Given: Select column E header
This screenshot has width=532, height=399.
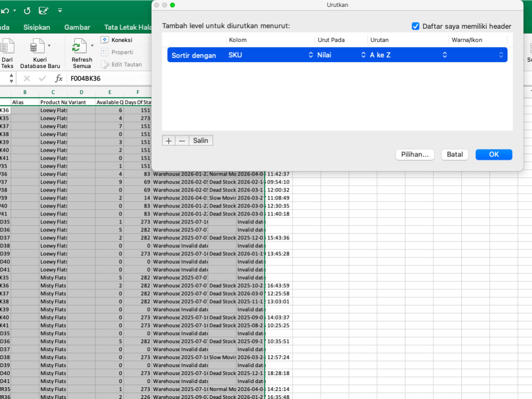Looking at the screenshot, I should pyautogui.click(x=110, y=92).
